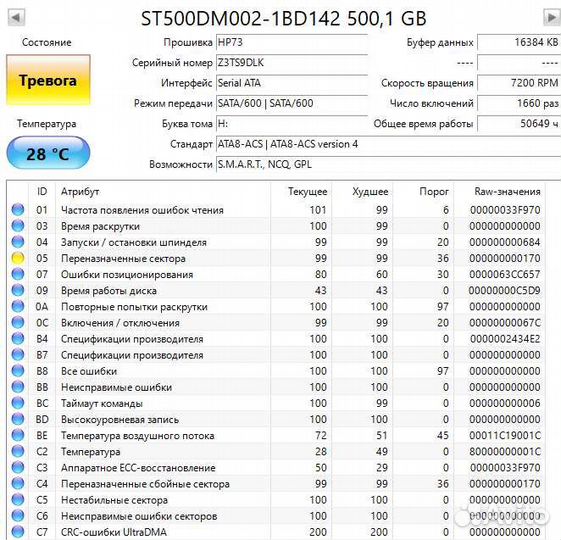Click the blue status icon for attribute BD
This screenshot has height=540, width=561.
tap(18, 419)
